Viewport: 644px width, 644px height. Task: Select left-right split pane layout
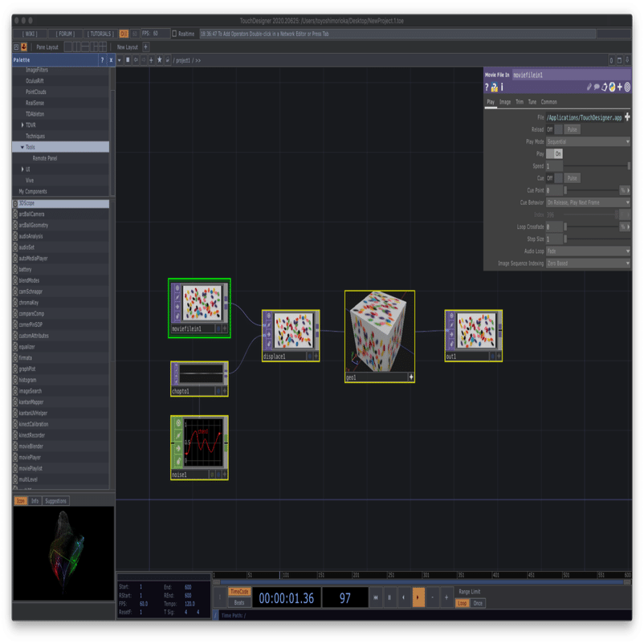coord(76,47)
